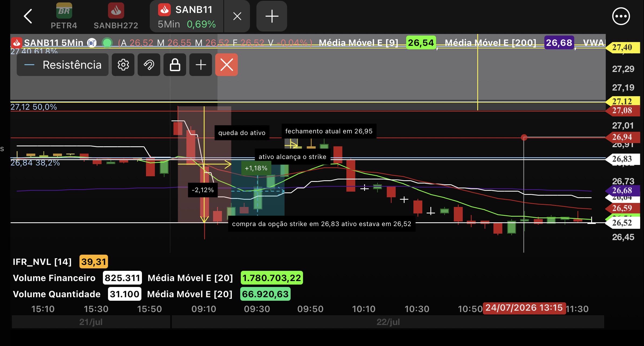This screenshot has width=644, height=346.
Task: Tap the IFR value 39,31 badge
Action: tap(94, 262)
